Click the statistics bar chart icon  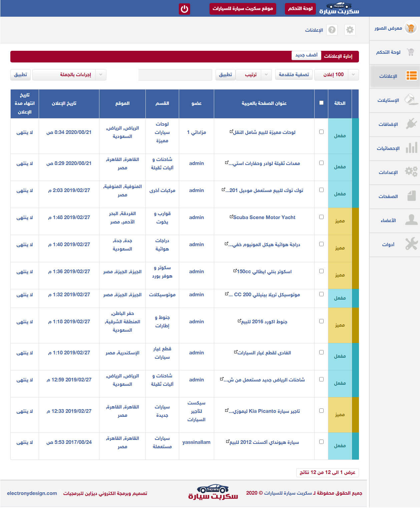click(x=411, y=148)
